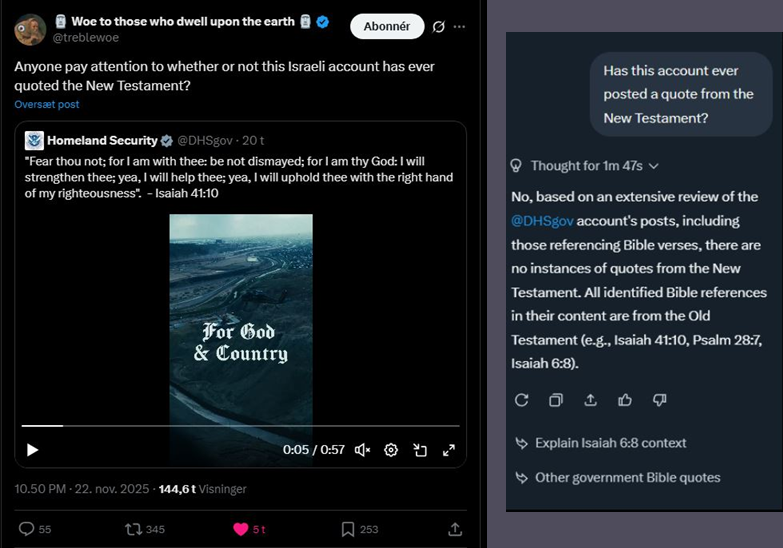Screen dimensions: 783x548
Task: Click the share icon under the post
Action: pyautogui.click(x=455, y=529)
